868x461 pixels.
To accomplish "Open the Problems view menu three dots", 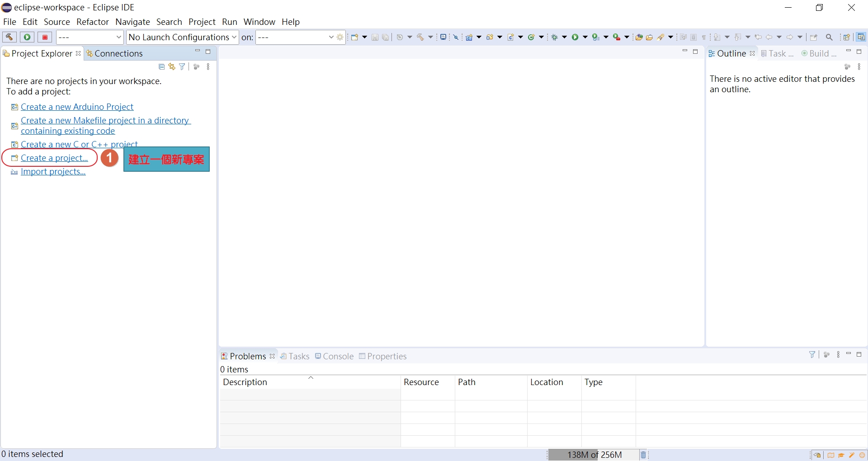I will pos(838,354).
